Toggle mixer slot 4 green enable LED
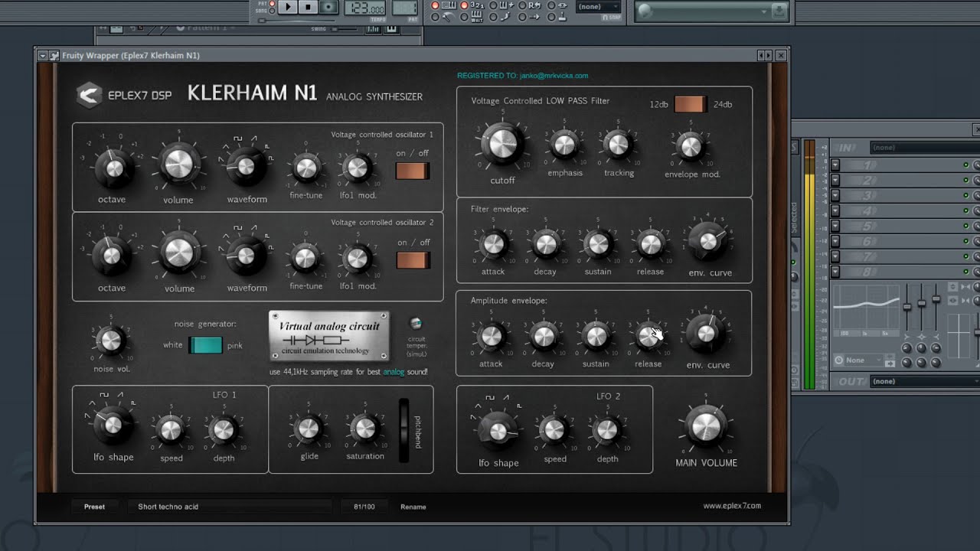The height and width of the screenshot is (551, 980). pos(966,211)
